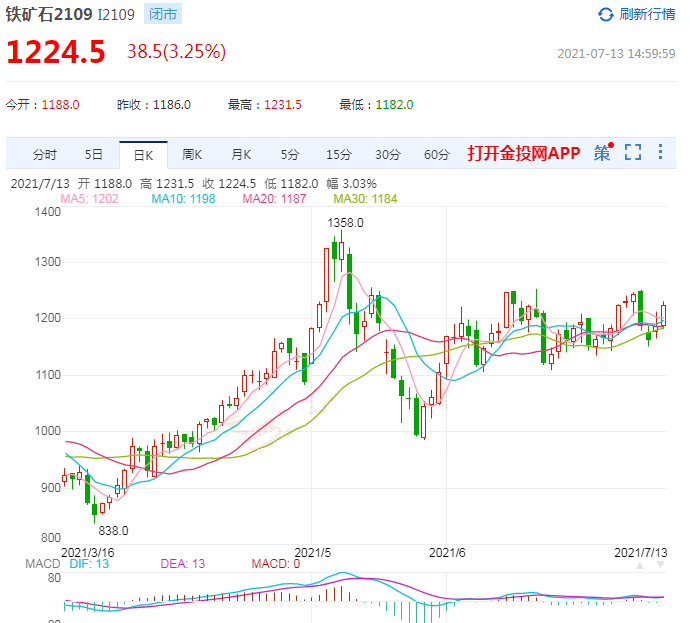
Task: Show the 月K monthly chart
Action: 241,154
